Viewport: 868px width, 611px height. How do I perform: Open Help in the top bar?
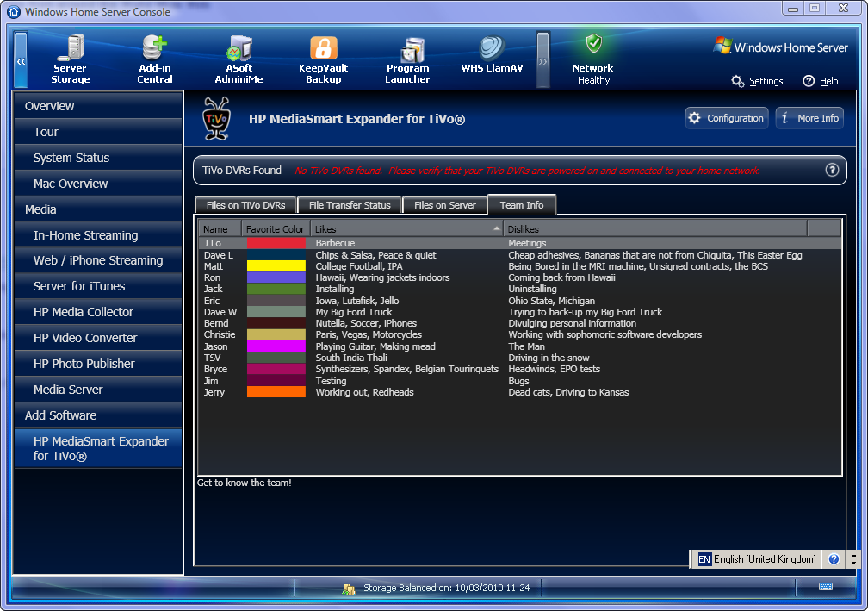pyautogui.click(x=821, y=81)
